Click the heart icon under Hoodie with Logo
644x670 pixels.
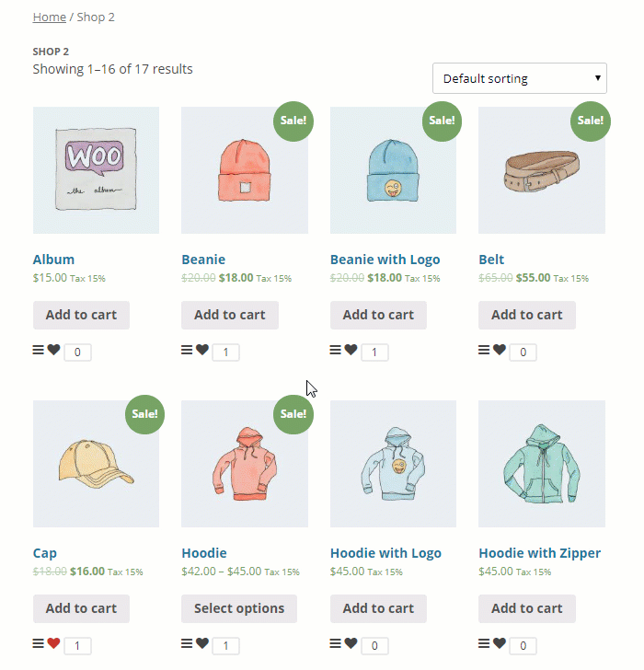[351, 643]
